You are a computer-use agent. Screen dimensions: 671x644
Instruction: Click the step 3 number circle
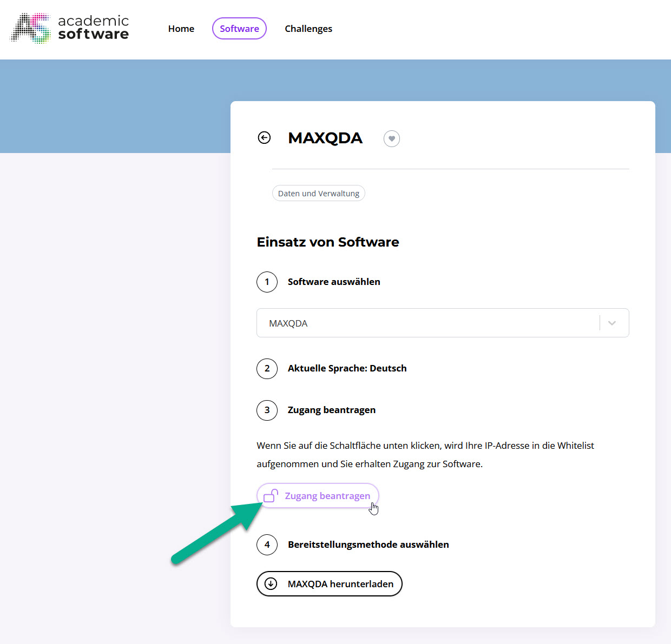tap(267, 410)
